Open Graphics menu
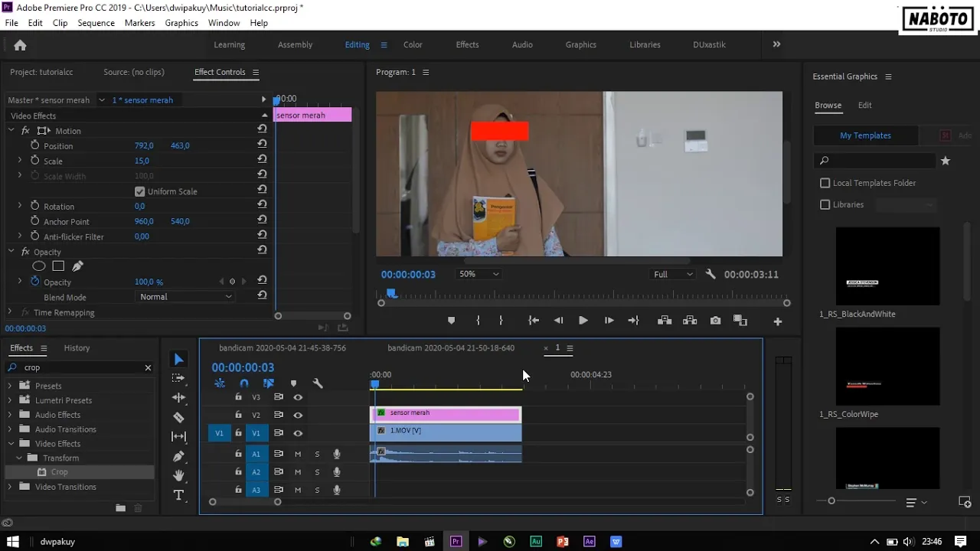The image size is (980, 551). tap(181, 23)
